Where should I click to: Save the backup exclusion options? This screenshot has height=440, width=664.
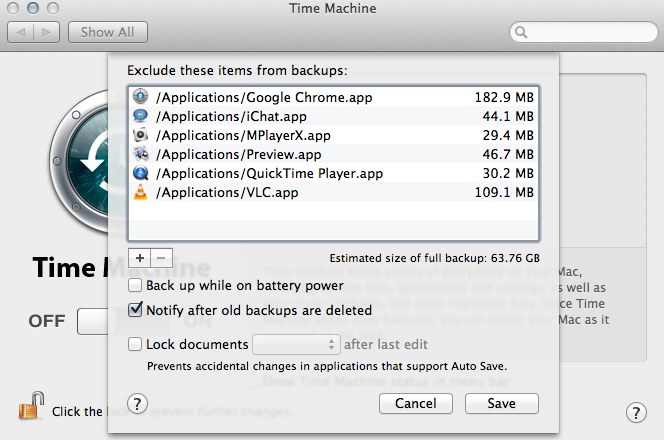(x=501, y=403)
